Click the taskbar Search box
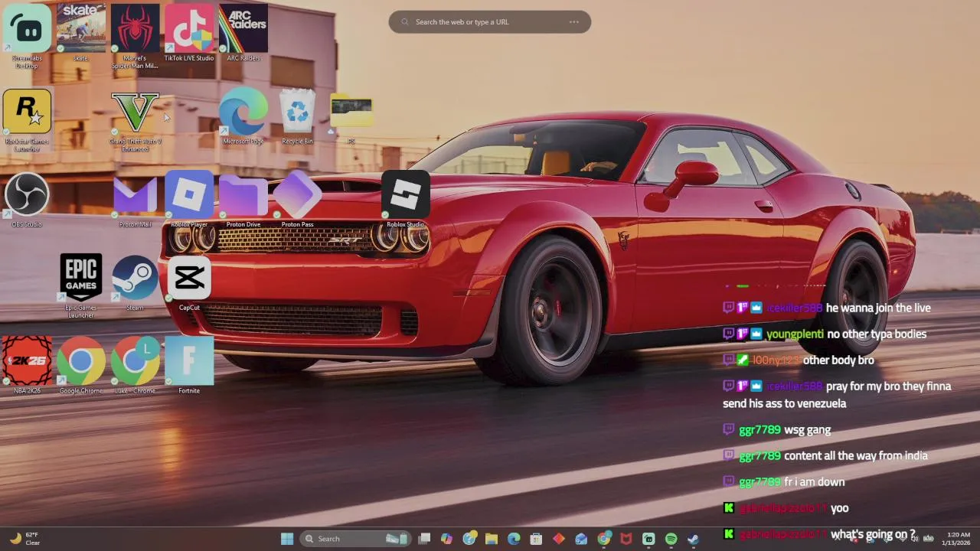 pyautogui.click(x=356, y=539)
